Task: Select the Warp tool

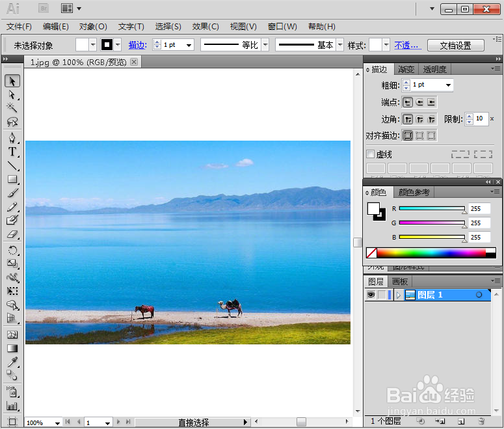Action: (x=12, y=277)
